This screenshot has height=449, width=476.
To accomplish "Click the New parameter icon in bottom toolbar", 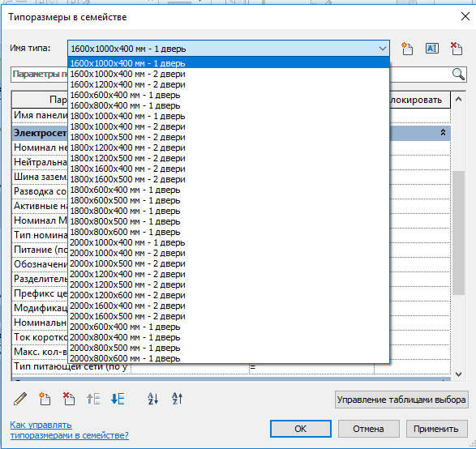I will (45, 399).
